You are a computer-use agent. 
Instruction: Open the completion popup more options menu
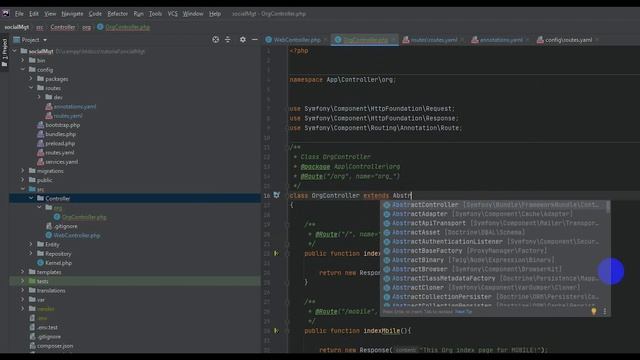[x=605, y=311]
